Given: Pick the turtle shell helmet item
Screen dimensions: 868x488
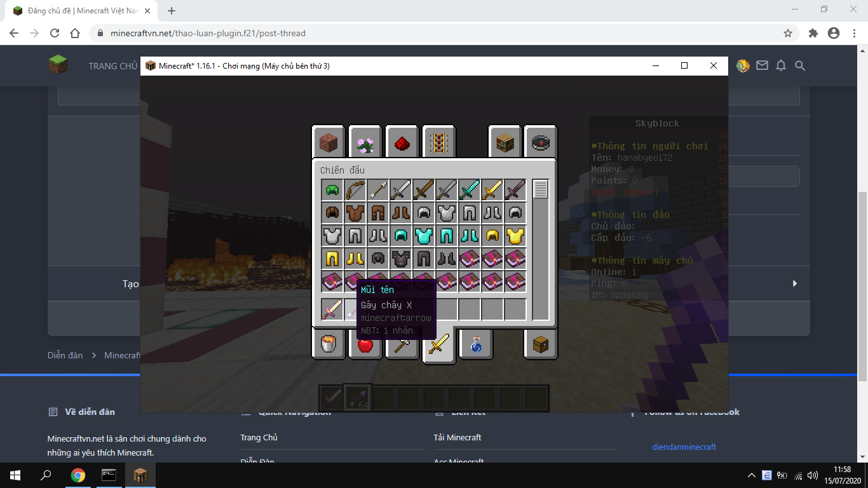Looking at the screenshot, I should (332, 190).
